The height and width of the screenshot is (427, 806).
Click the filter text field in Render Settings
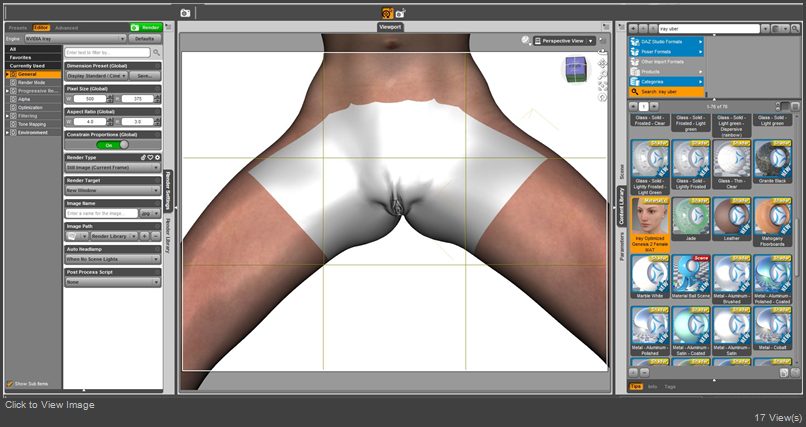click(107, 52)
